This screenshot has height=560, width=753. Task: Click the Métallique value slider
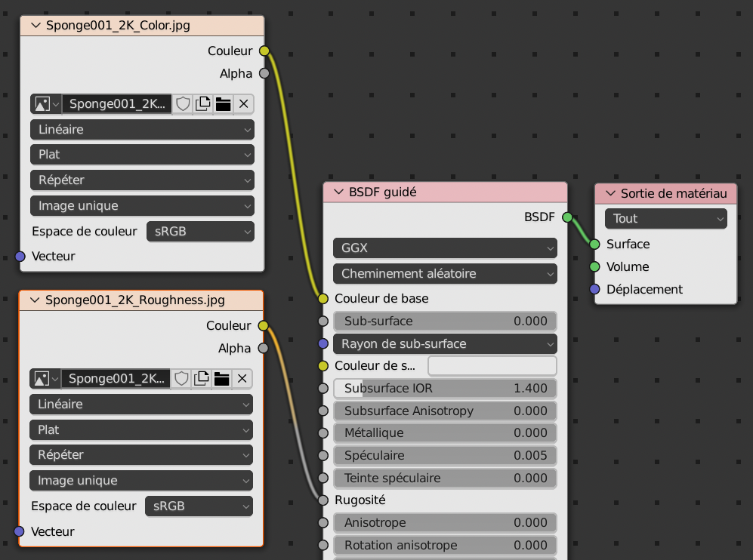(x=444, y=433)
